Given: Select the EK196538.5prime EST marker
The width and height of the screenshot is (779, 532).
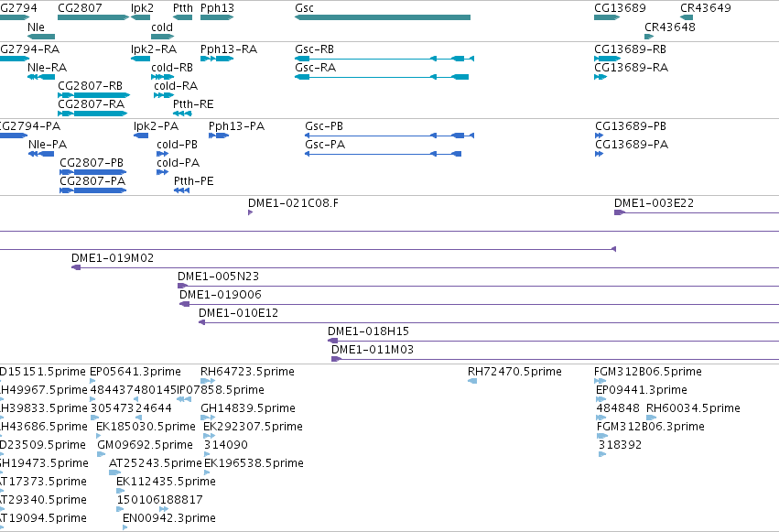Looking at the screenshot, I should tap(207, 472).
